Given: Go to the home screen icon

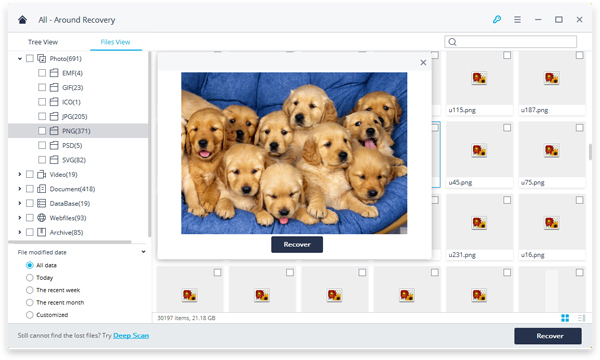Looking at the screenshot, I should click(x=23, y=20).
